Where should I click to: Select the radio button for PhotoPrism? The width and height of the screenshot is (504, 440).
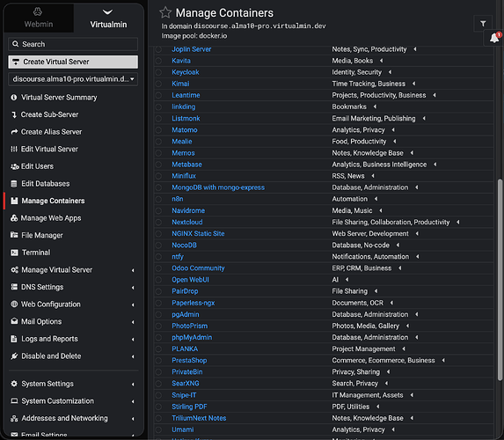coord(158,326)
